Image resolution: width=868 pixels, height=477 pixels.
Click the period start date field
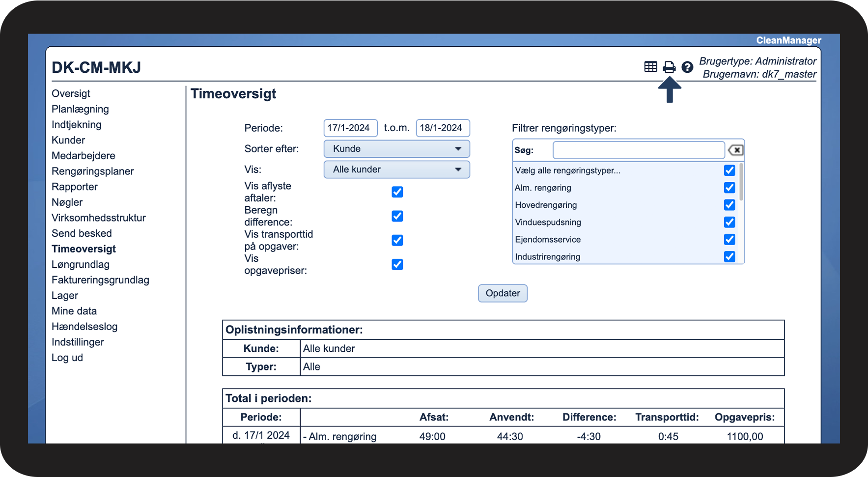click(x=350, y=128)
